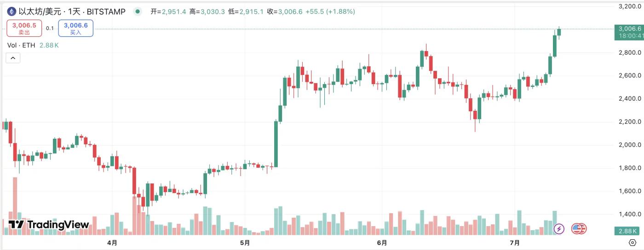Image resolution: width=644 pixels, height=250 pixels.
Task: Click the 5月 label on time axis
Action: [x=245, y=243]
